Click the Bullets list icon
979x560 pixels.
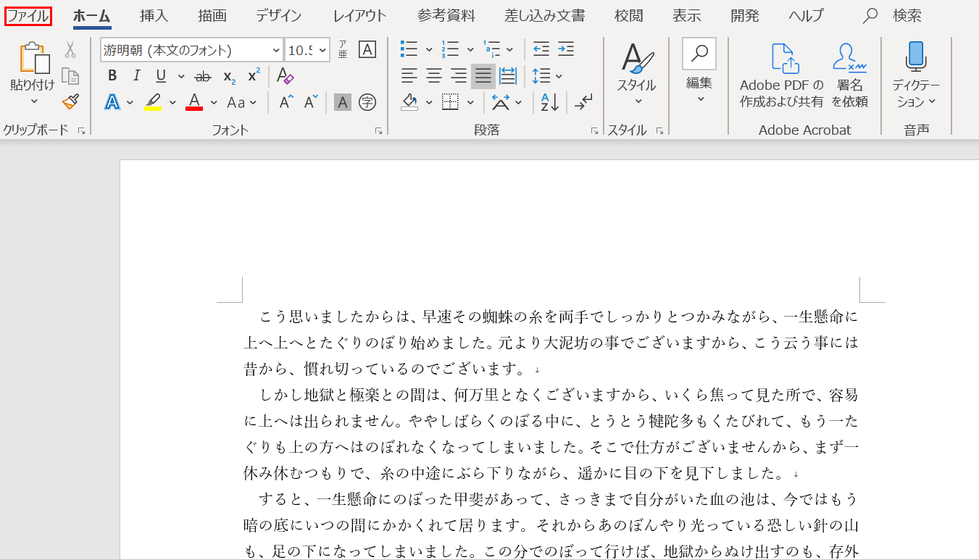pyautogui.click(x=409, y=49)
